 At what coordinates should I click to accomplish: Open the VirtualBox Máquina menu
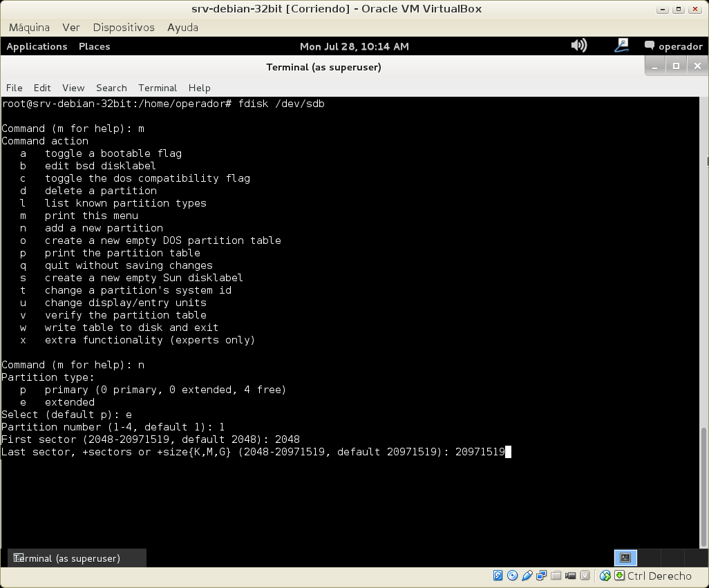(29, 28)
